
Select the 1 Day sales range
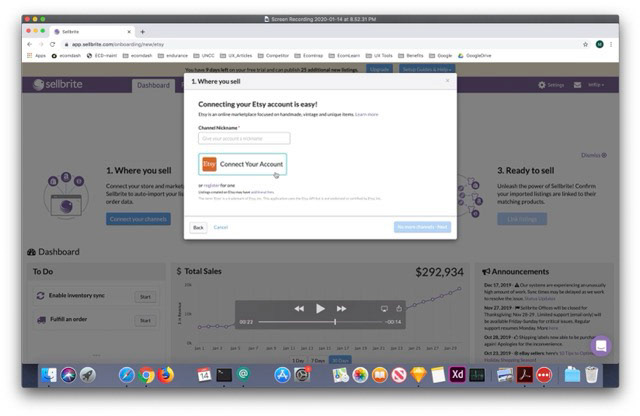(x=298, y=360)
